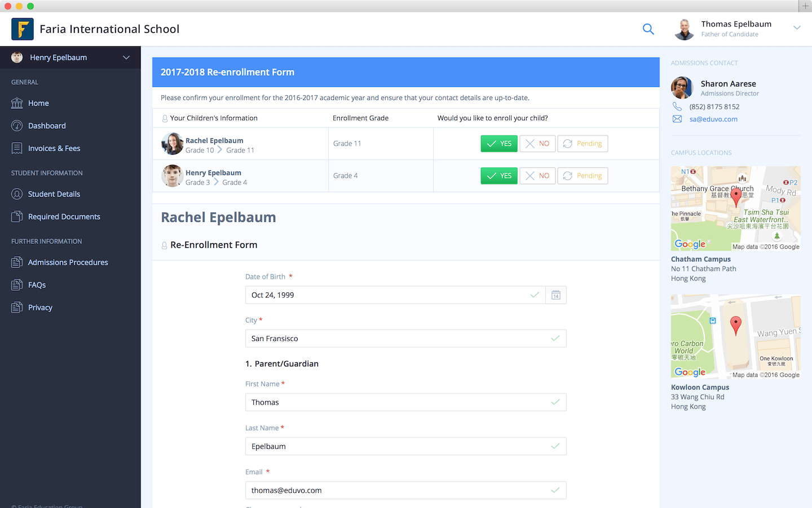Click the person icon beside Re-Enrollment Form
812x508 pixels.
[165, 246]
